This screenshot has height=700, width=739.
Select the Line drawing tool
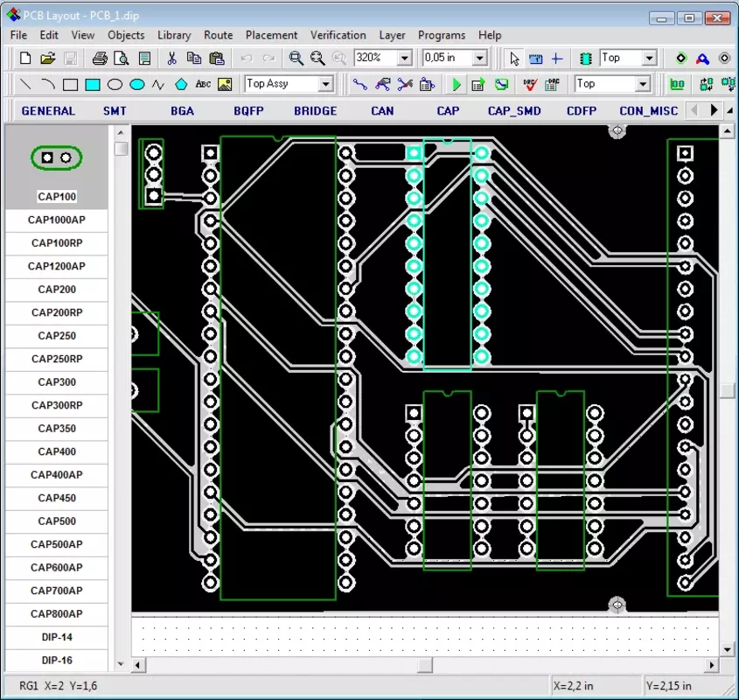pos(25,85)
